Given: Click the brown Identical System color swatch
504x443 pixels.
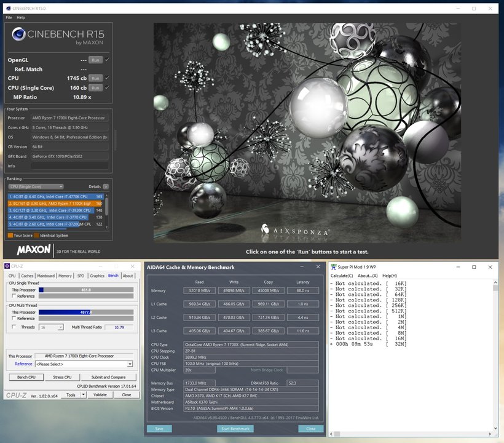Looking at the screenshot, I should tap(37, 235).
